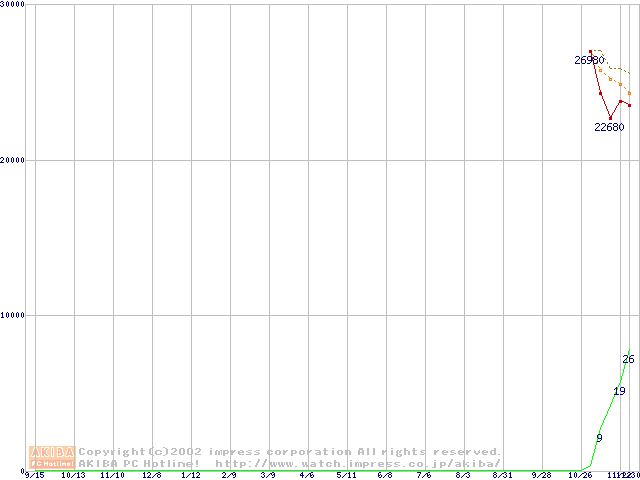Viewport: 640px width, 480px height.
Task: Click the impress corporation copyright text
Action: coord(290,452)
